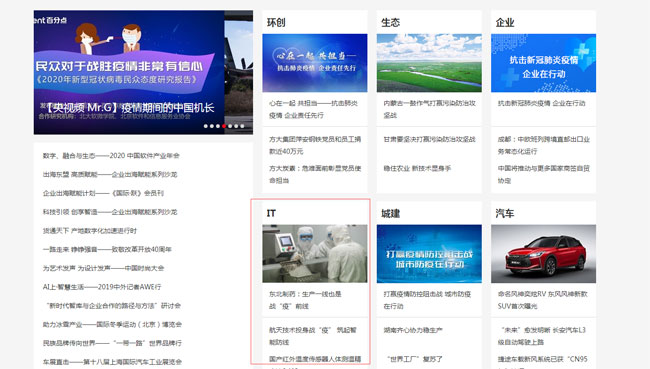Screen dimensions: 650x369
Task: Open article 科技引领 创享智造 沙龙
Action: point(110,212)
